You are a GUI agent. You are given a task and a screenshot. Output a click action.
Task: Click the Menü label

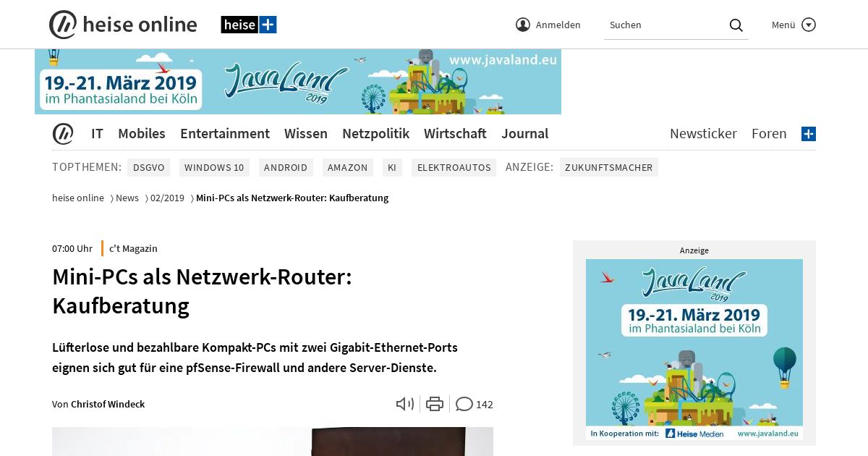783,25
